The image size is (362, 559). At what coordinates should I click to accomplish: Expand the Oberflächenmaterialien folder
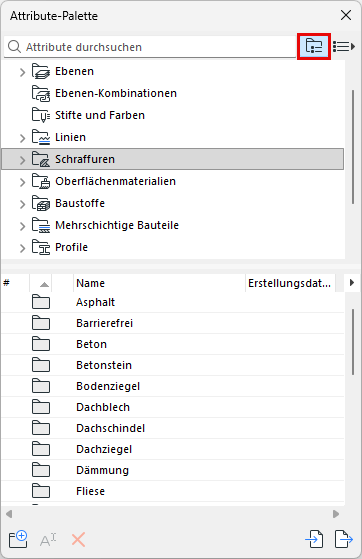pyautogui.click(x=22, y=182)
